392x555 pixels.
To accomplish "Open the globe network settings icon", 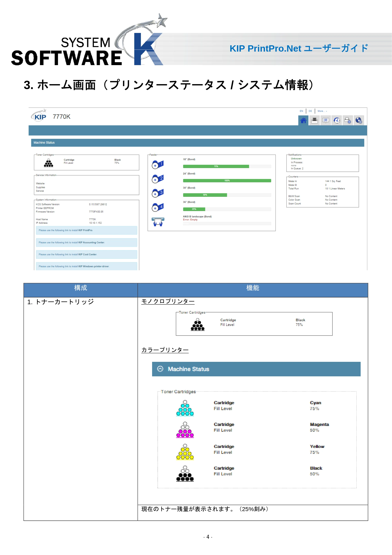I will click(359, 120).
